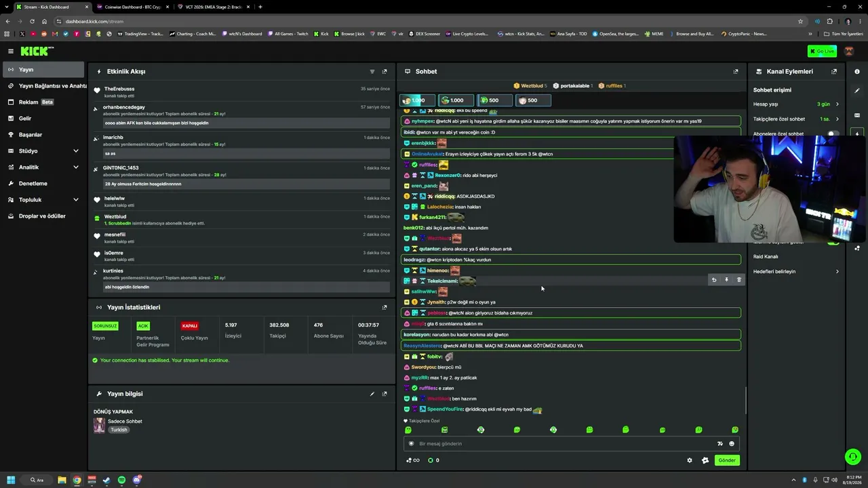868x488 pixels.
Task: Pop out the Yayın İstatistikleri panel
Action: point(384,307)
